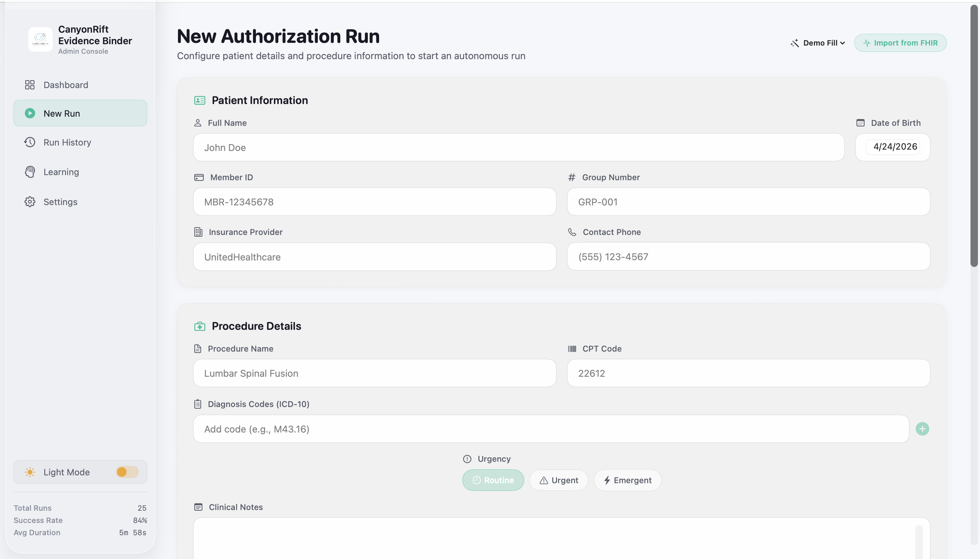Click the CPT Code barcode icon
Image resolution: width=980 pixels, height=559 pixels.
point(572,349)
